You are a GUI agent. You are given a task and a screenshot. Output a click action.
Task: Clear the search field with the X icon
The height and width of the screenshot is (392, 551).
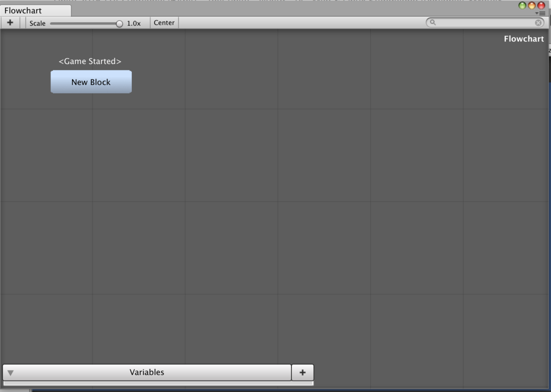pyautogui.click(x=538, y=23)
